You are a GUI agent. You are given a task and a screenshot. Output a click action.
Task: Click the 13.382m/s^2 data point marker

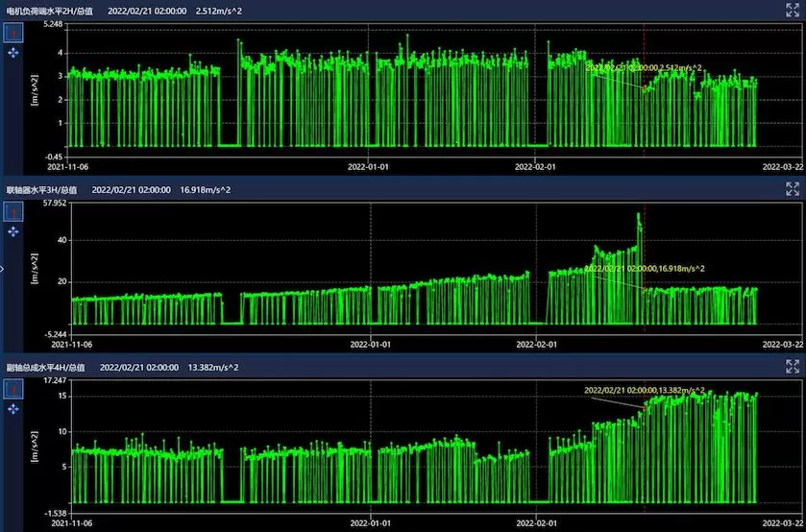coord(644,408)
